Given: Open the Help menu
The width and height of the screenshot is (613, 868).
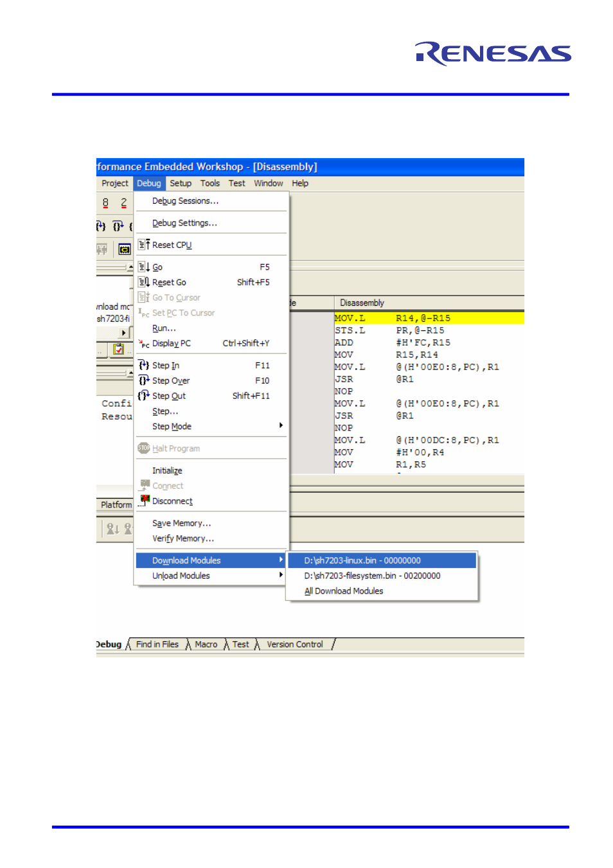Looking at the screenshot, I should click(300, 183).
